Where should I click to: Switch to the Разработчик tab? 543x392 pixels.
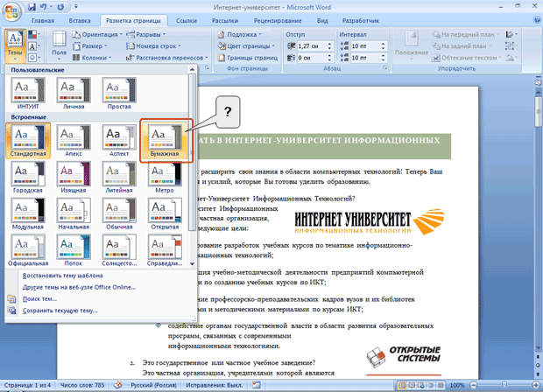(361, 21)
